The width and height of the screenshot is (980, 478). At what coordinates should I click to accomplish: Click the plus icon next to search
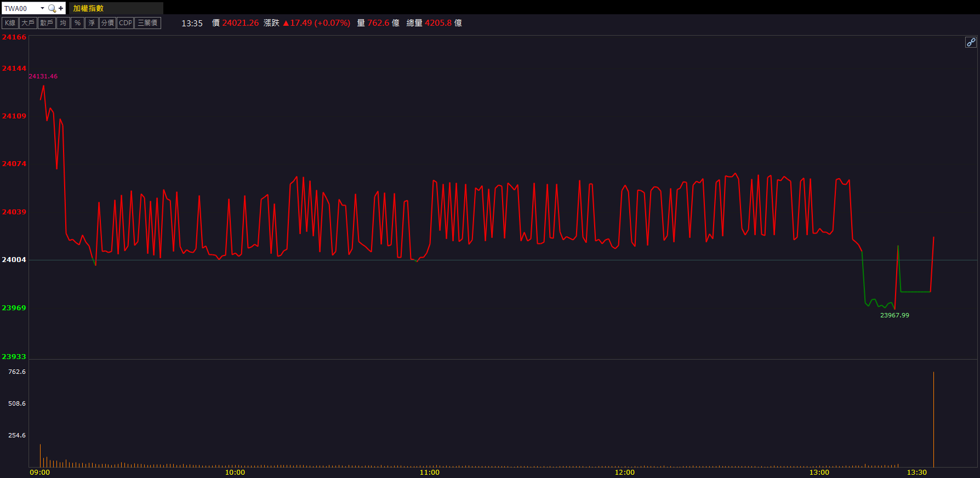[x=61, y=8]
